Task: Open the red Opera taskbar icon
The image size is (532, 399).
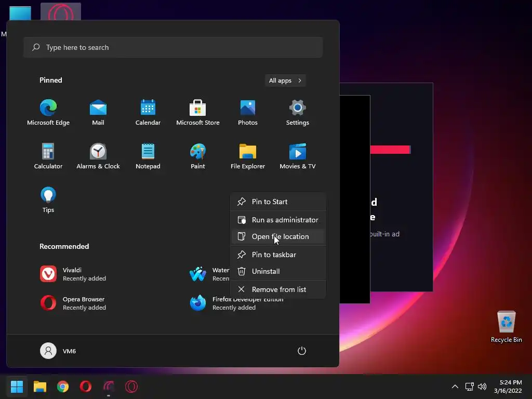Action: point(86,387)
